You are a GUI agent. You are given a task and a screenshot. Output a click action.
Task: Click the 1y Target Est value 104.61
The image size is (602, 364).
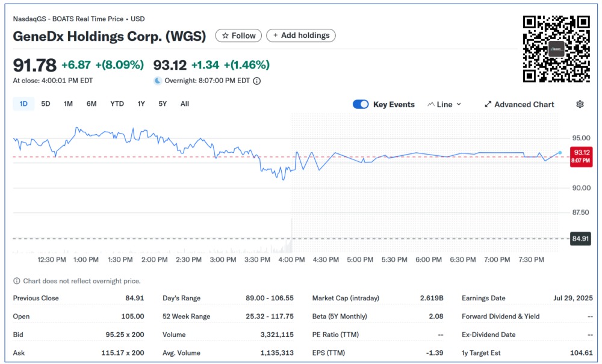pyautogui.click(x=582, y=353)
